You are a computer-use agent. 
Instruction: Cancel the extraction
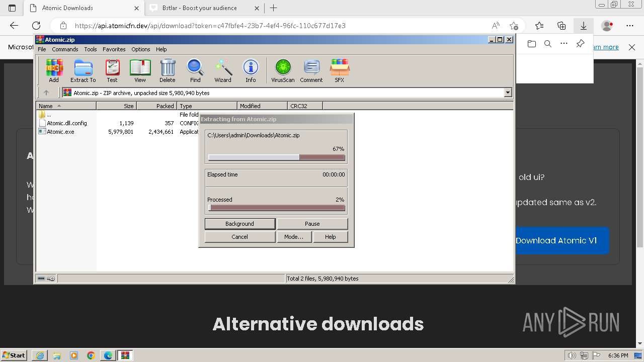click(239, 237)
